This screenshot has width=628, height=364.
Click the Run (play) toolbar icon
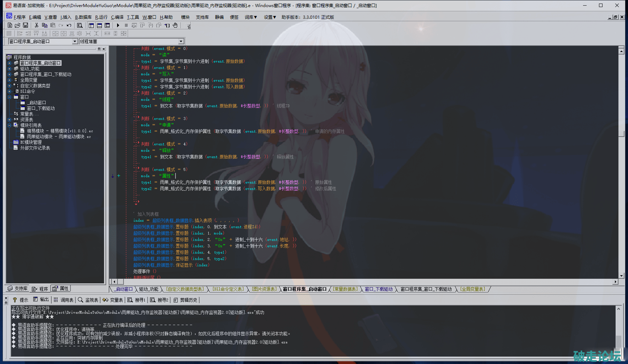coord(118,25)
